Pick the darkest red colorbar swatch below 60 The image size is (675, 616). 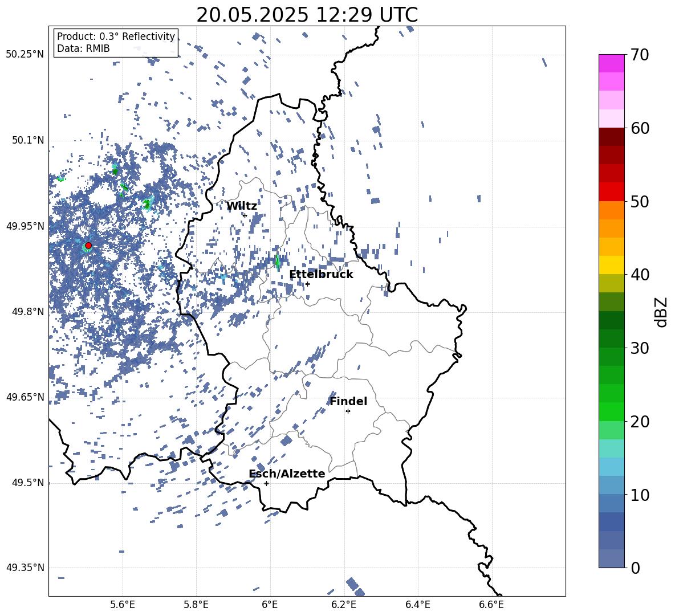click(612, 137)
